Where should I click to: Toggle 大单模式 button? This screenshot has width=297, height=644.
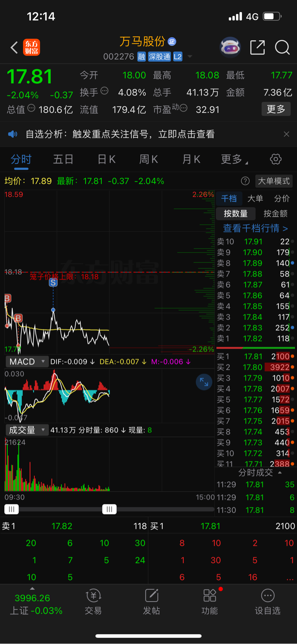(274, 181)
